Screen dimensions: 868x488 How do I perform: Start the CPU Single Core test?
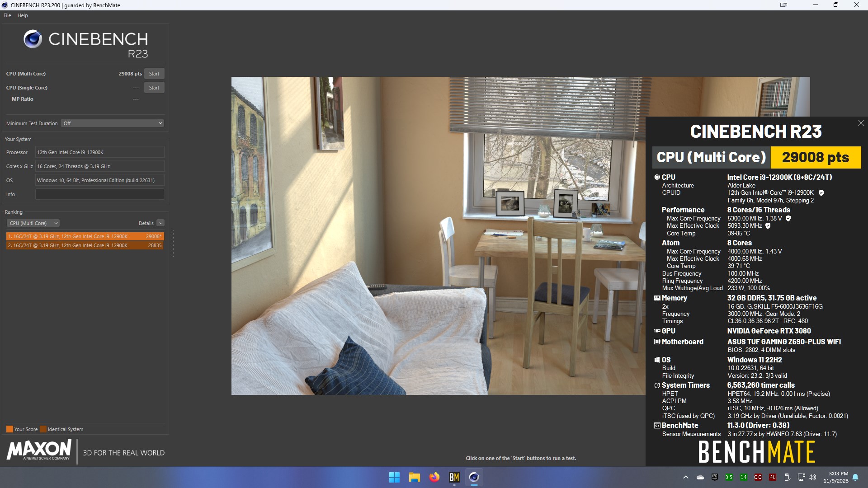pos(154,88)
